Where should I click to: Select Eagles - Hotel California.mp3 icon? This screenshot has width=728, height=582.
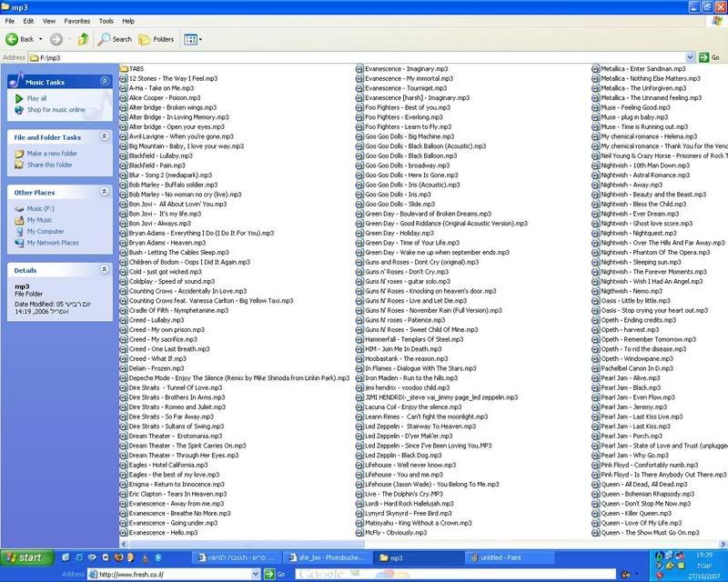coord(124,465)
